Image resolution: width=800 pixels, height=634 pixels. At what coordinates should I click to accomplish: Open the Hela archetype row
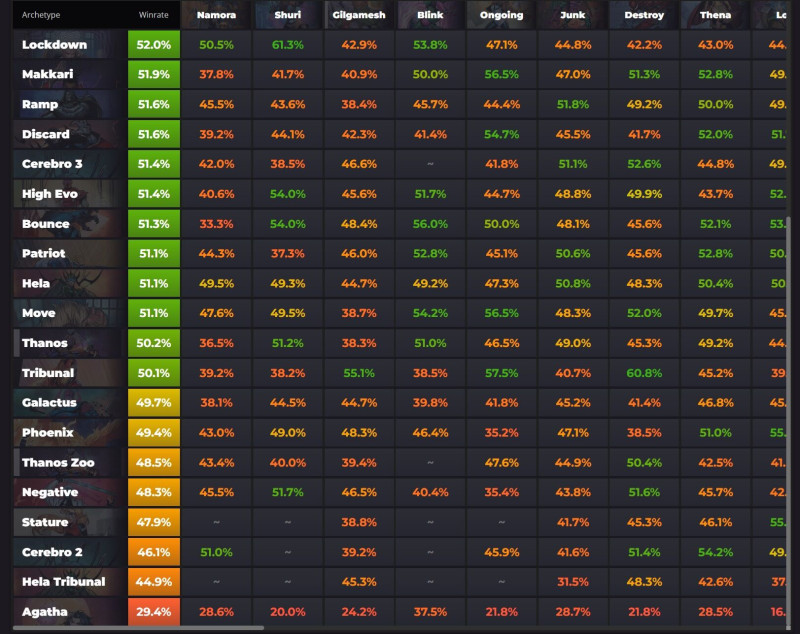[70, 283]
